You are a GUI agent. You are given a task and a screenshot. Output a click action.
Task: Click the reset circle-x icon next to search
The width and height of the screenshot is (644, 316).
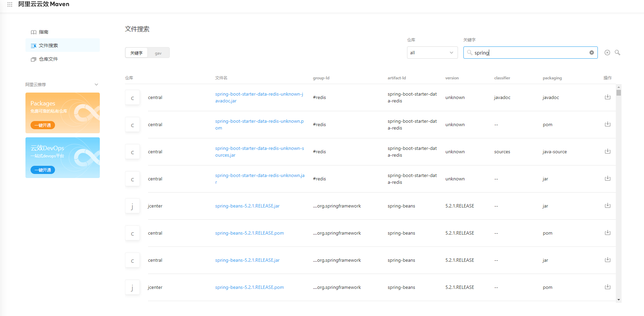(x=607, y=53)
